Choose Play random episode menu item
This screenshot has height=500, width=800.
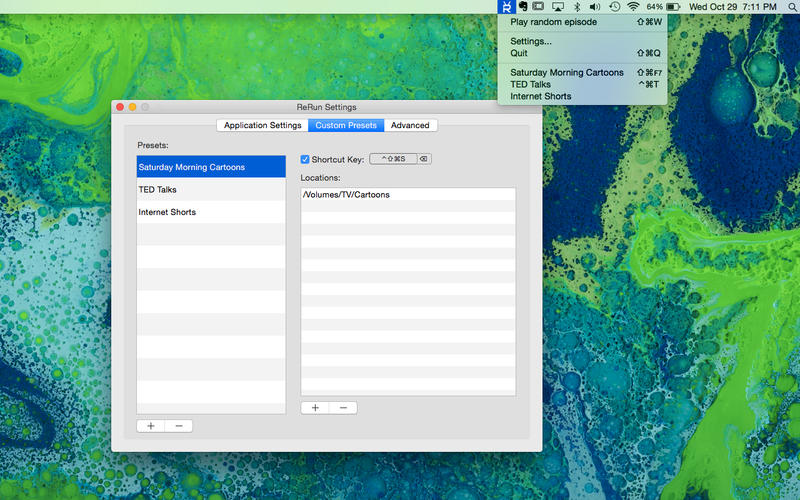point(582,22)
